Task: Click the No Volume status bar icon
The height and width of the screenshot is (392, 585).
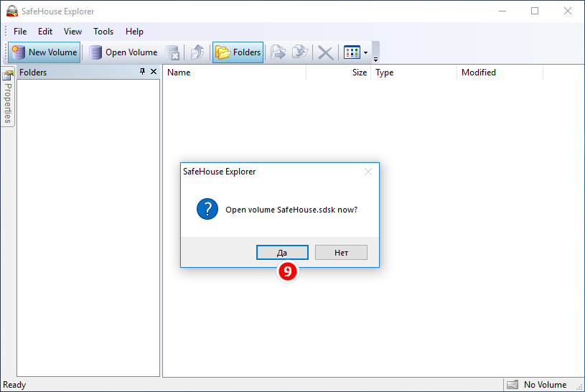Action: pyautogui.click(x=513, y=385)
